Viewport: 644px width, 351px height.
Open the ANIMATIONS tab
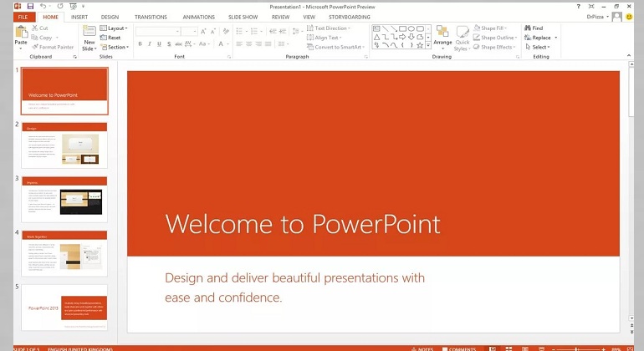199,17
